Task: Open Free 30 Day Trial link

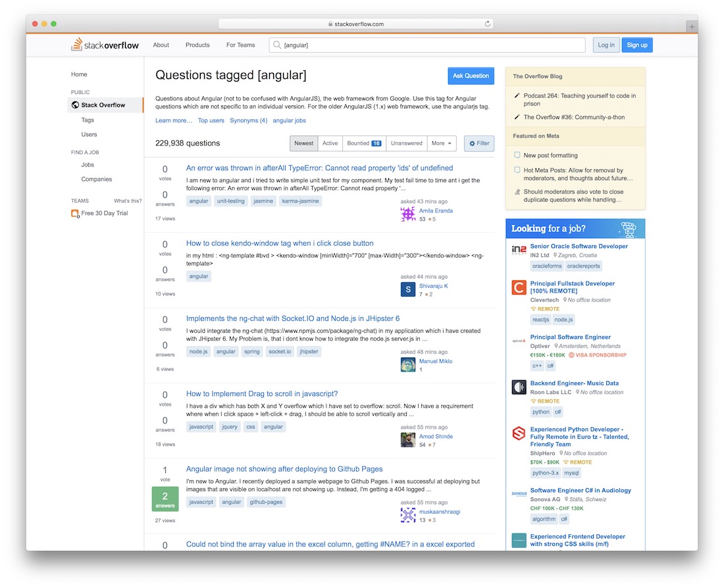Action: (x=105, y=213)
